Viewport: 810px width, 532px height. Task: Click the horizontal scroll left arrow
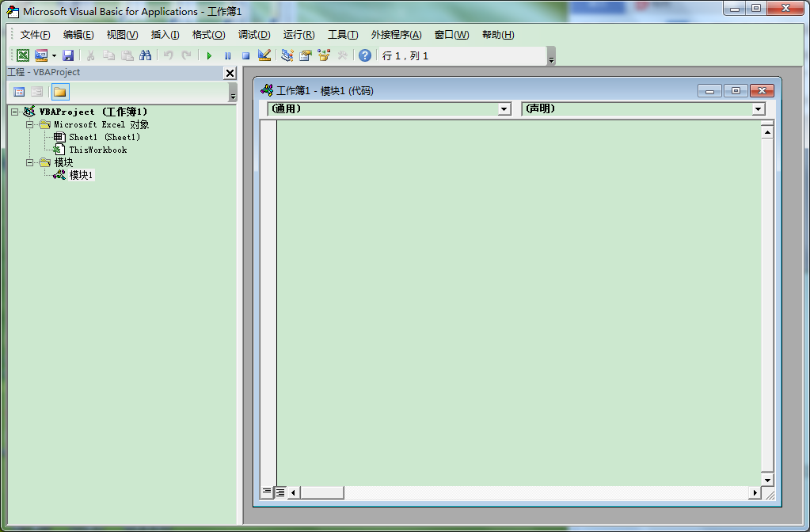pyautogui.click(x=294, y=492)
